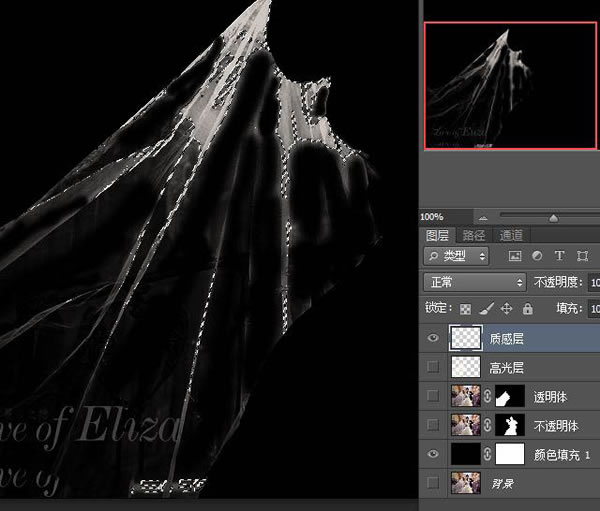Click the navigator zoom out mountain icon

(x=483, y=218)
